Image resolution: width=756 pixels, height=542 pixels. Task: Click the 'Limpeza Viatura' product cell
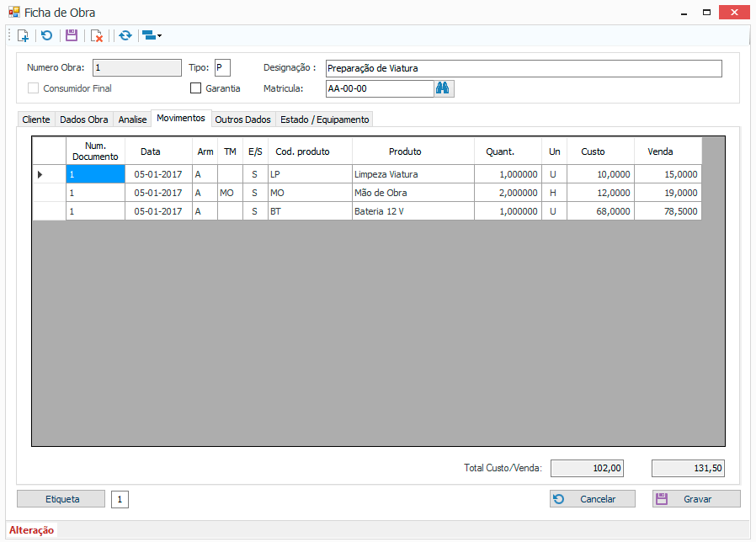pos(413,174)
